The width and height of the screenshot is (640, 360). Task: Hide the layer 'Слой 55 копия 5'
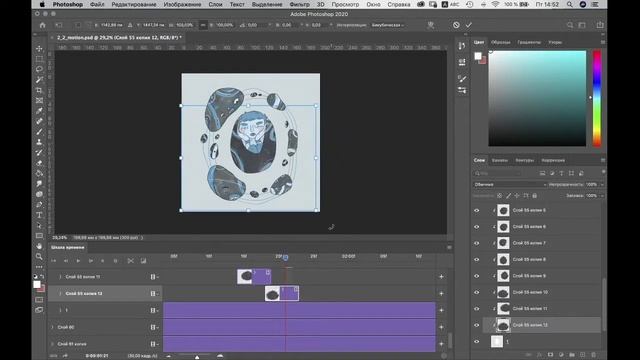[x=476, y=211]
